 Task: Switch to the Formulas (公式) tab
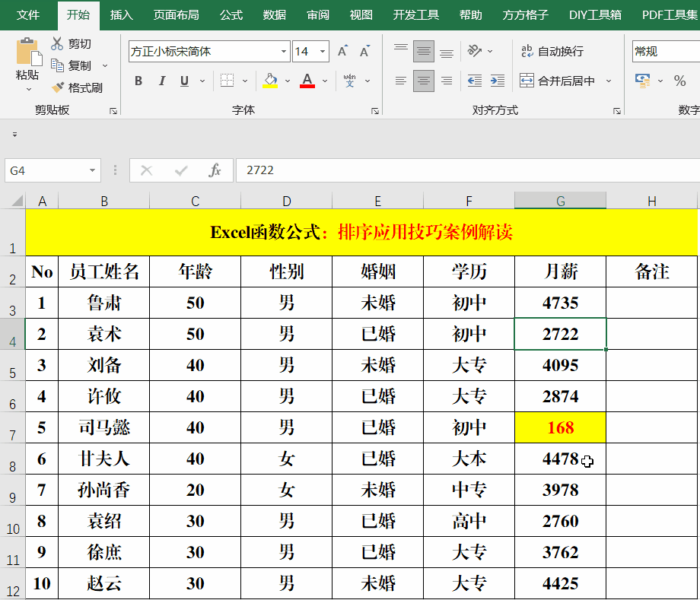pyautogui.click(x=231, y=15)
